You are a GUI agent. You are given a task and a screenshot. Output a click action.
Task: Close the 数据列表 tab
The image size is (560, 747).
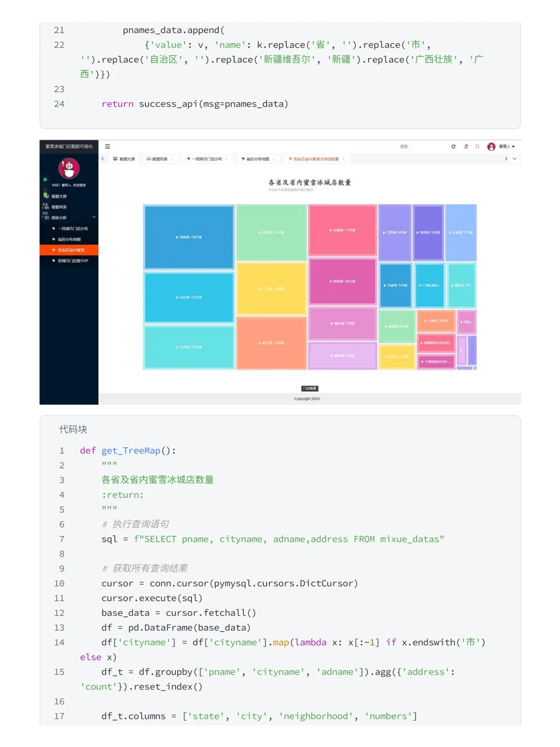tap(173, 159)
